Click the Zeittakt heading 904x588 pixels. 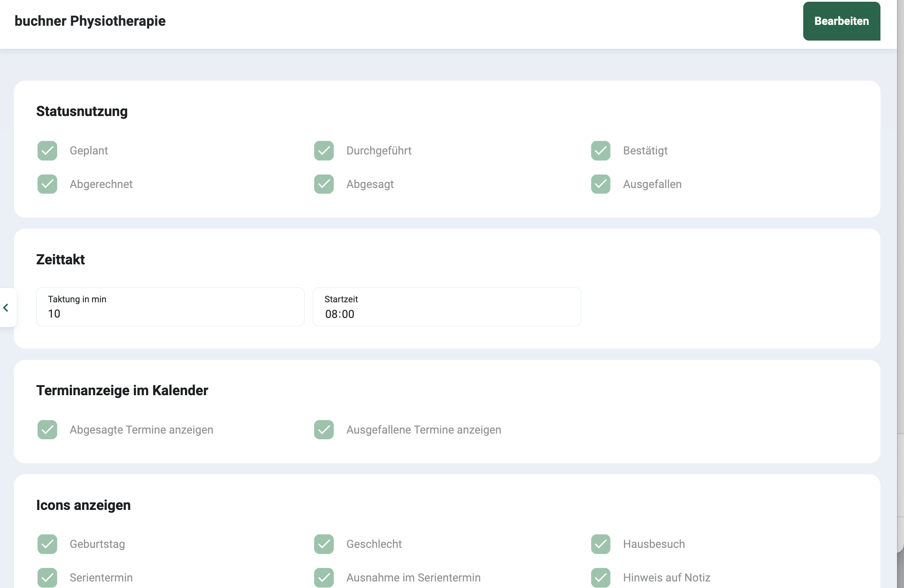click(60, 260)
